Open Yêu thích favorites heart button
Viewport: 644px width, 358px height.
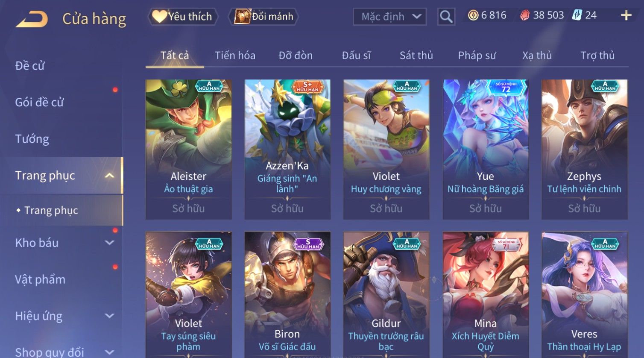pos(183,17)
